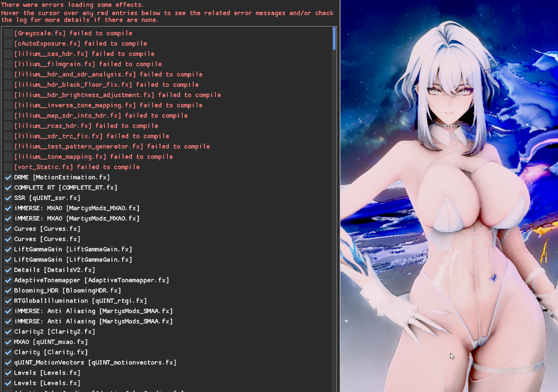Uncheck MXAO qUINT_mxao.fx effect

[8, 342]
